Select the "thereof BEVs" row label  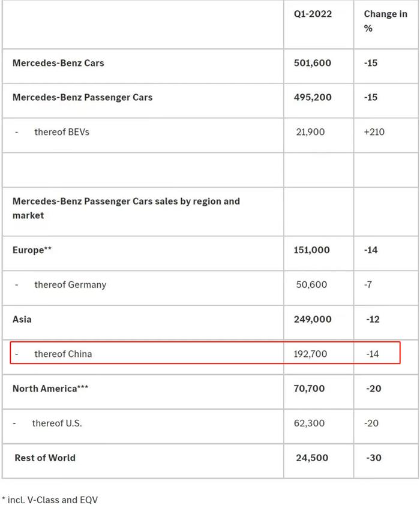62,132
